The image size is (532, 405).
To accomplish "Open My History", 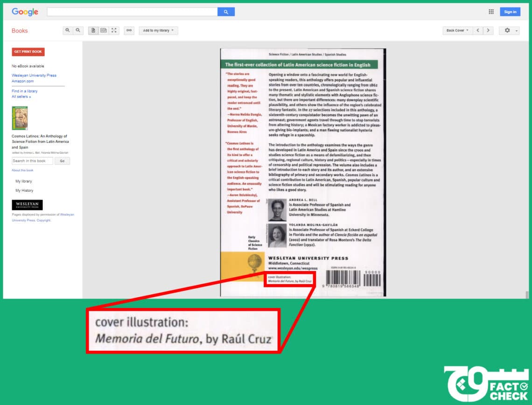I will 24,190.
